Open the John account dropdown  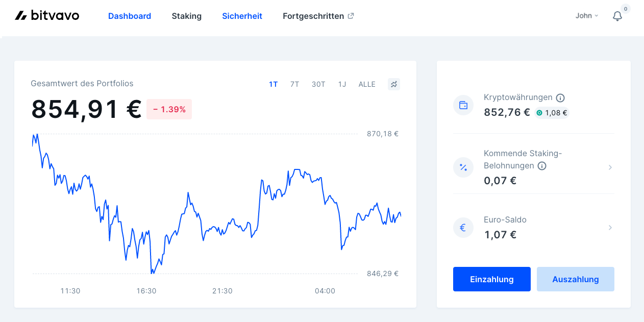[x=587, y=16]
